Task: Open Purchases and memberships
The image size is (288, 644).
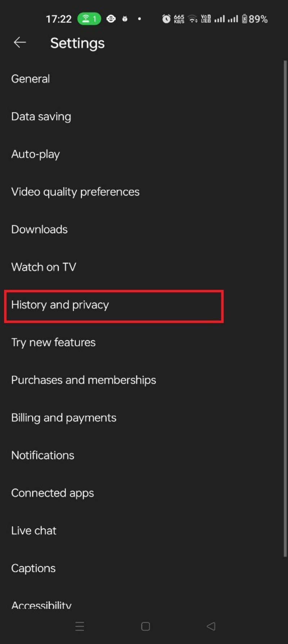Action: pos(84,380)
